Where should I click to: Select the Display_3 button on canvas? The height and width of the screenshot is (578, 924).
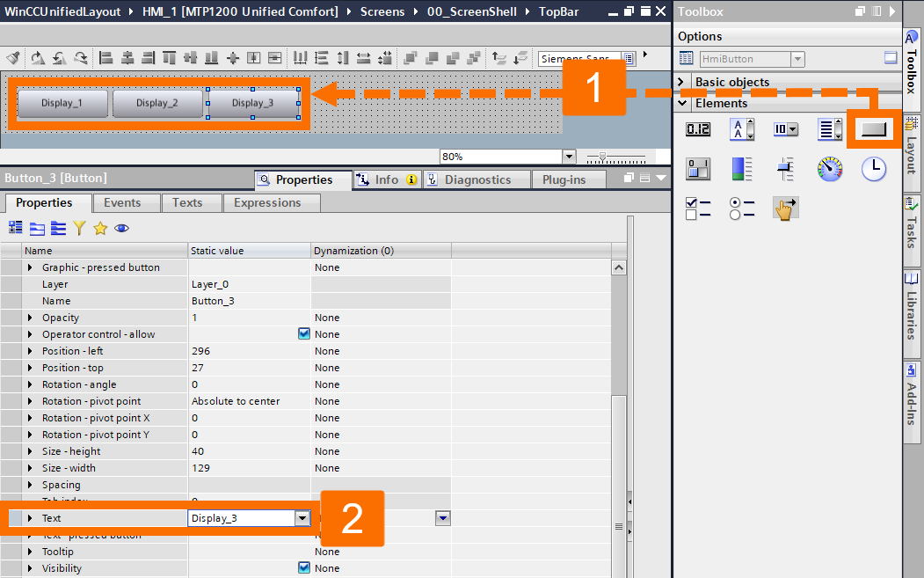tap(253, 103)
